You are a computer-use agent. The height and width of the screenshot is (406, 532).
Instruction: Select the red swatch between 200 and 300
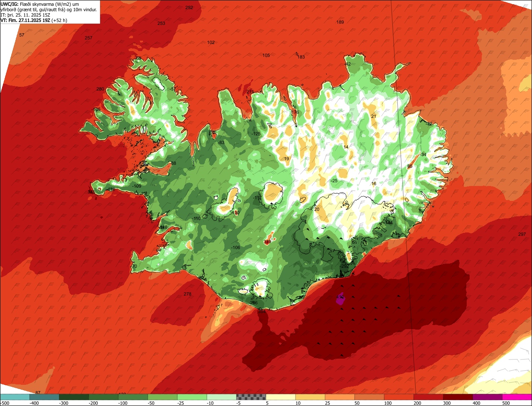pos(428,397)
